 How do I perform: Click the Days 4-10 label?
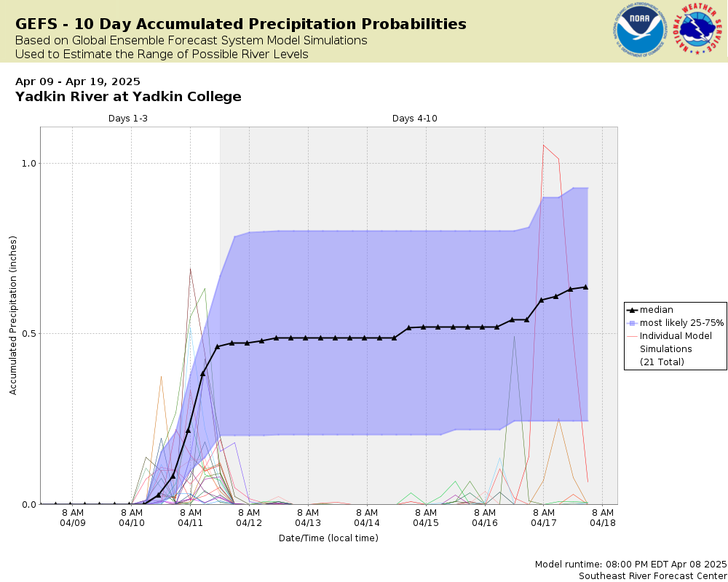pyautogui.click(x=415, y=119)
